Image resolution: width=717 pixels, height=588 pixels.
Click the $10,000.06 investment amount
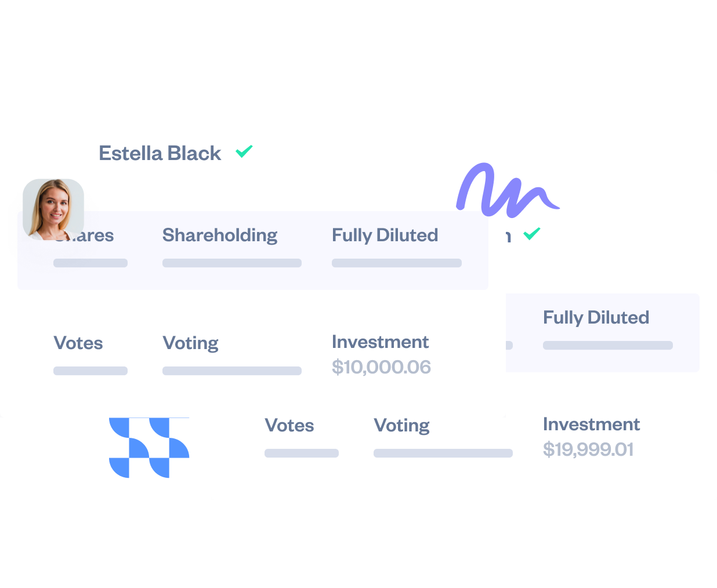[x=381, y=367]
